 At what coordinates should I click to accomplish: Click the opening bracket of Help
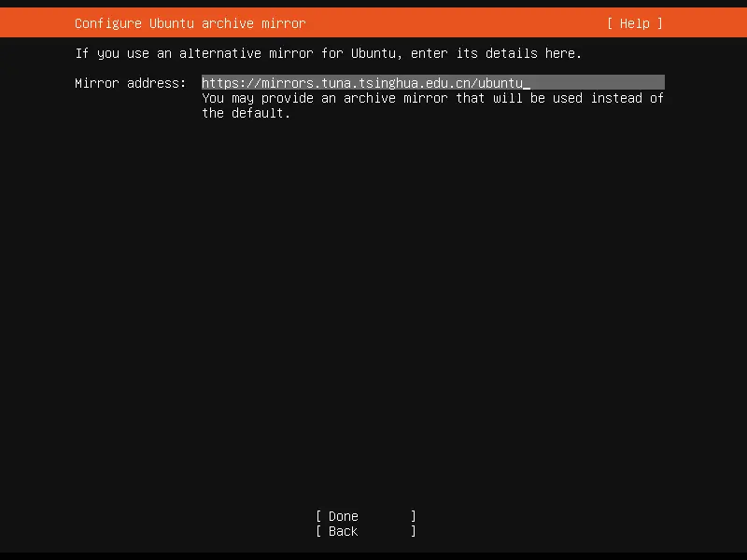coord(610,23)
